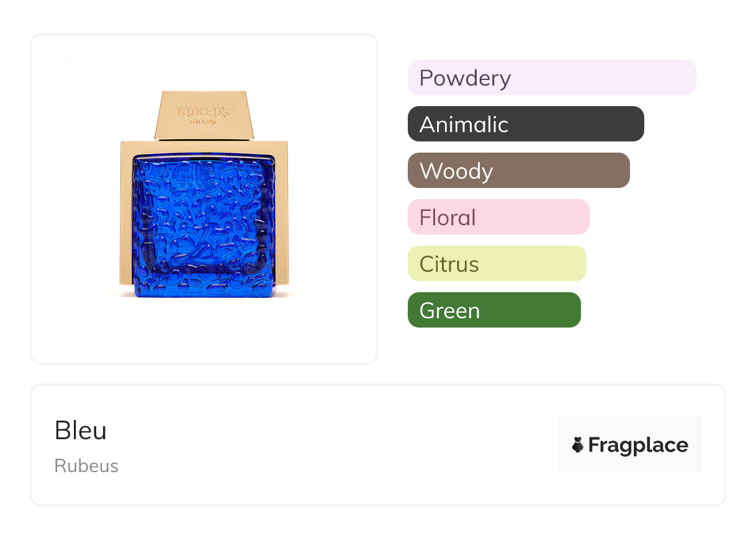Select the Powdery accord bar
Viewport: 756px width, 536px height.
pyautogui.click(x=552, y=78)
